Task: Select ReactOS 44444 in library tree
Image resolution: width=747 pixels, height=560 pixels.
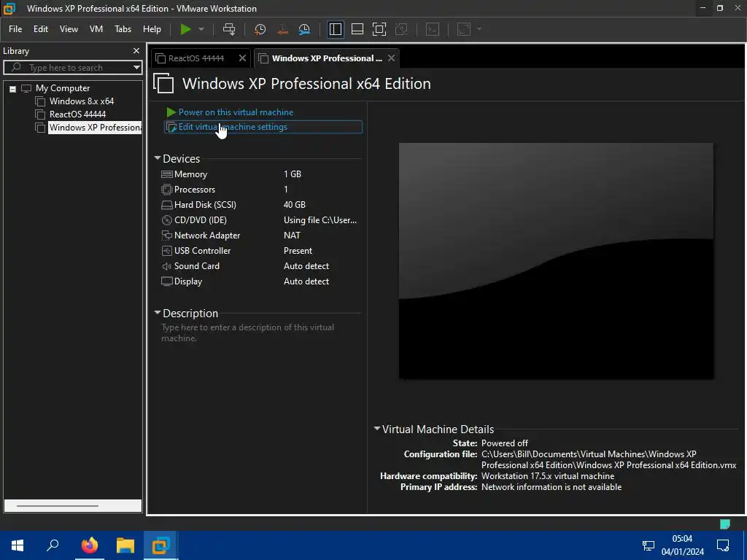Action: click(x=77, y=114)
